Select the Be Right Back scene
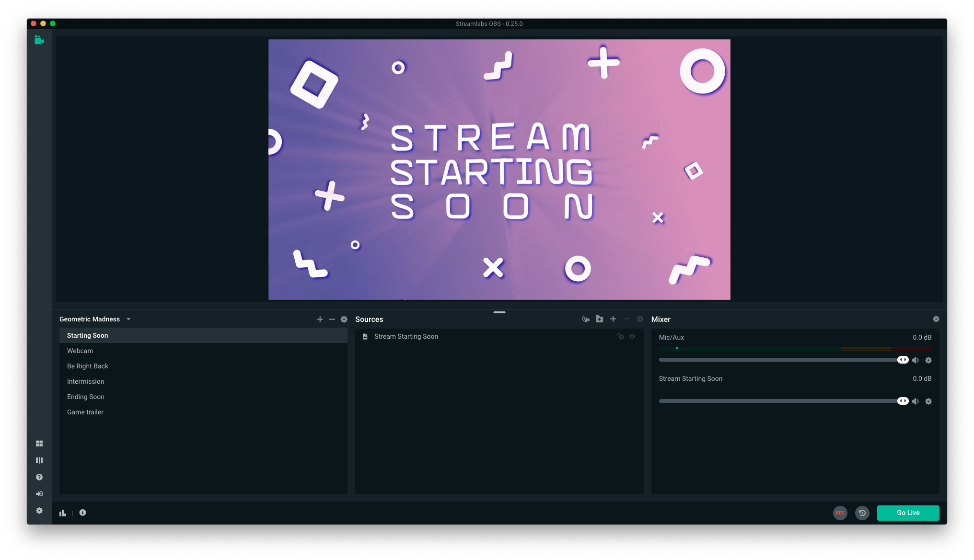Image resolution: width=974 pixels, height=560 pixels. (x=88, y=366)
